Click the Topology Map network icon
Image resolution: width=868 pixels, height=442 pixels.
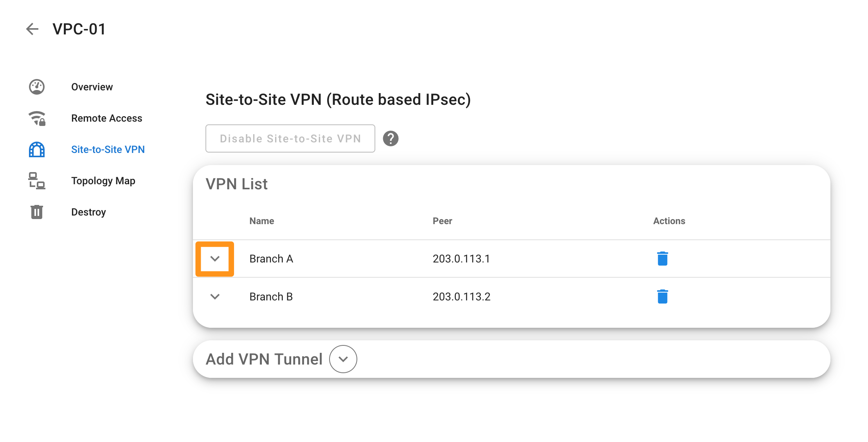tap(37, 181)
